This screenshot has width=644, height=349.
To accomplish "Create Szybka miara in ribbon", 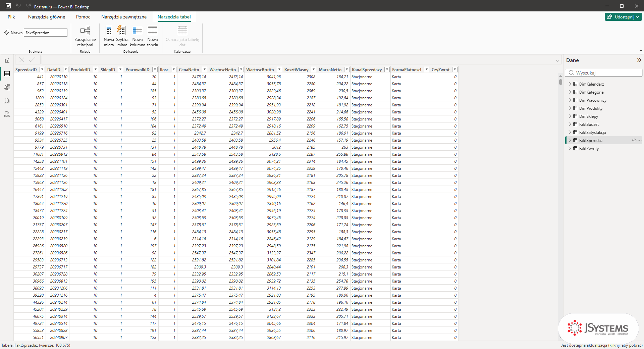I will pyautogui.click(x=122, y=36).
